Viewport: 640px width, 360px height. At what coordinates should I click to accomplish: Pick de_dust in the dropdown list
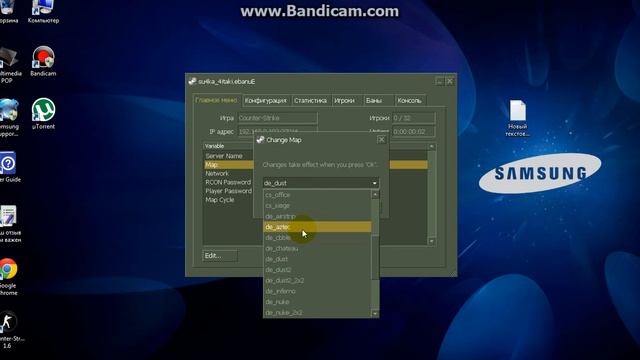[x=317, y=259]
